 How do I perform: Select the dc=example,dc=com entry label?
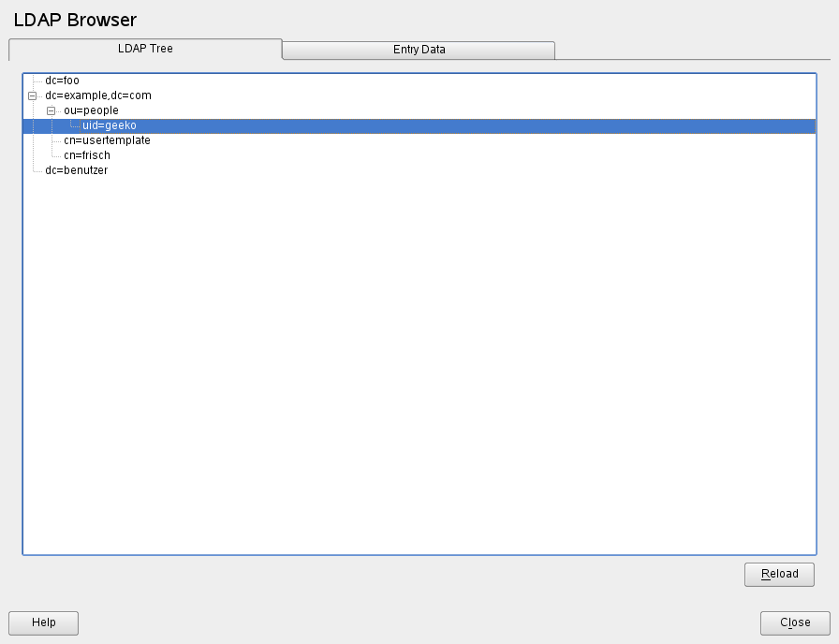pyautogui.click(x=97, y=95)
